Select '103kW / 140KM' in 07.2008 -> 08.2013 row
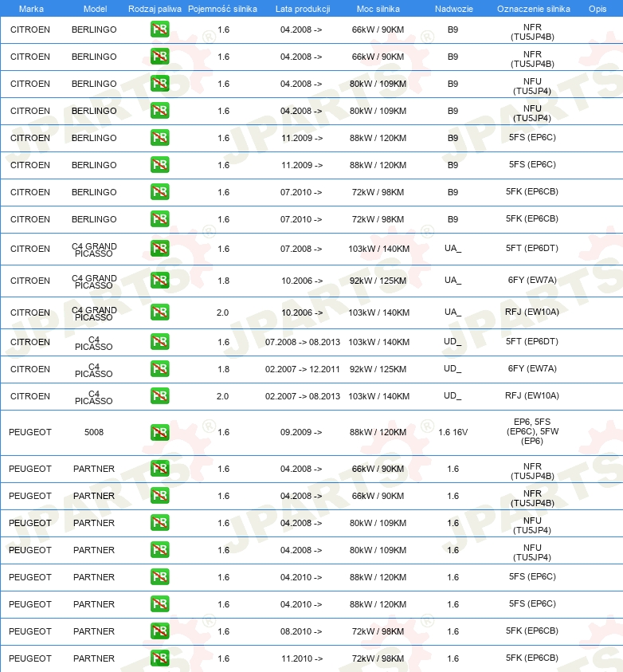 378,342
